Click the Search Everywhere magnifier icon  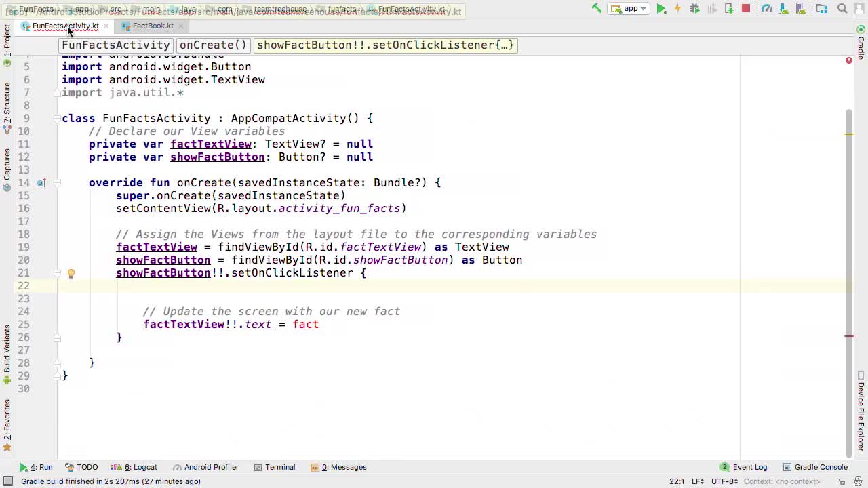(842, 9)
